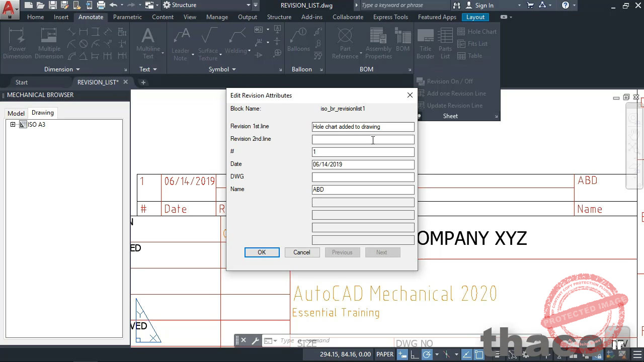Click the search keyword or phrase box
644x362 pixels.
[x=405, y=5]
